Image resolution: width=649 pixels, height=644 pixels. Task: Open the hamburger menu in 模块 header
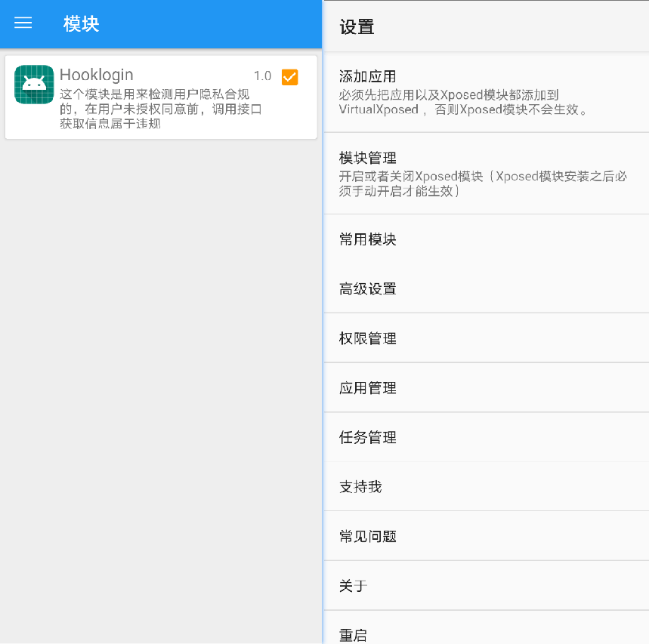coord(23,23)
